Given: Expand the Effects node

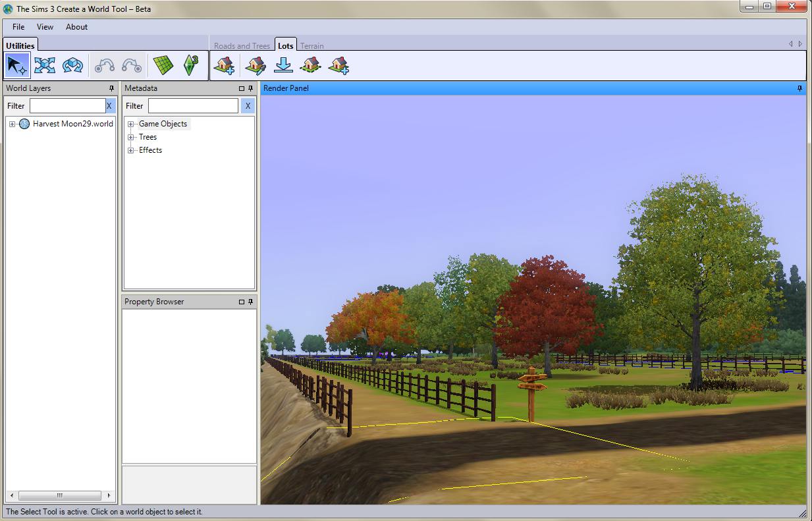Looking at the screenshot, I should (x=130, y=150).
